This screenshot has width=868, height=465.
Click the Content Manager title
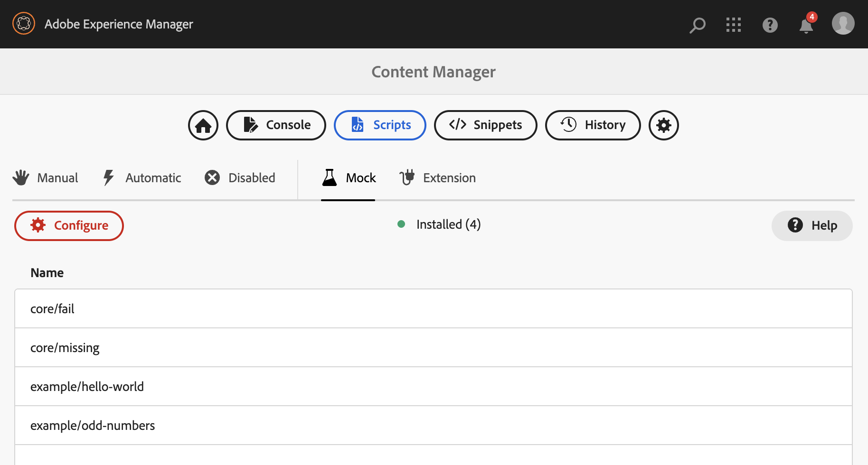[434, 72]
